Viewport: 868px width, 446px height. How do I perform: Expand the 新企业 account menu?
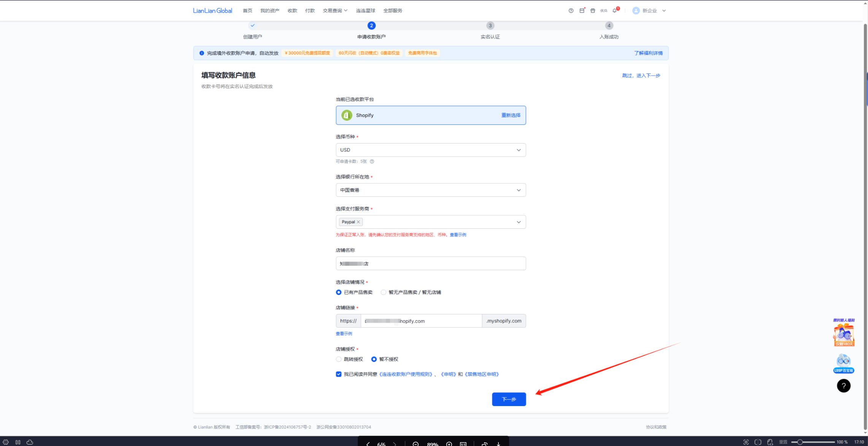649,11
